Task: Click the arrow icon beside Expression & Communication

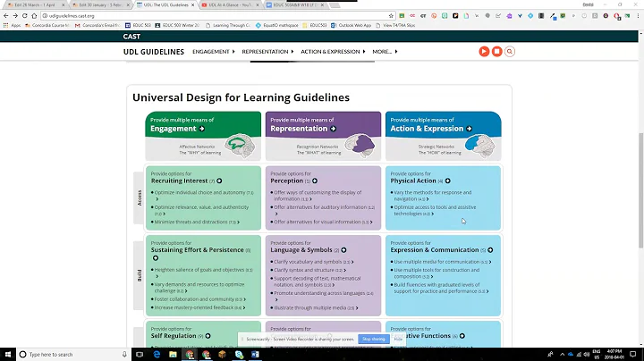Action: tap(490, 250)
